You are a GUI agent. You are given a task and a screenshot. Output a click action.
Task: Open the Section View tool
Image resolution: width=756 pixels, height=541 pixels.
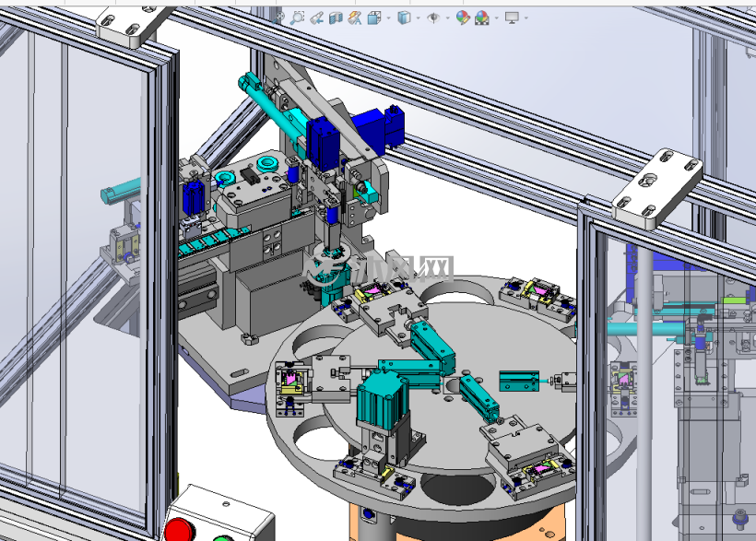336,18
